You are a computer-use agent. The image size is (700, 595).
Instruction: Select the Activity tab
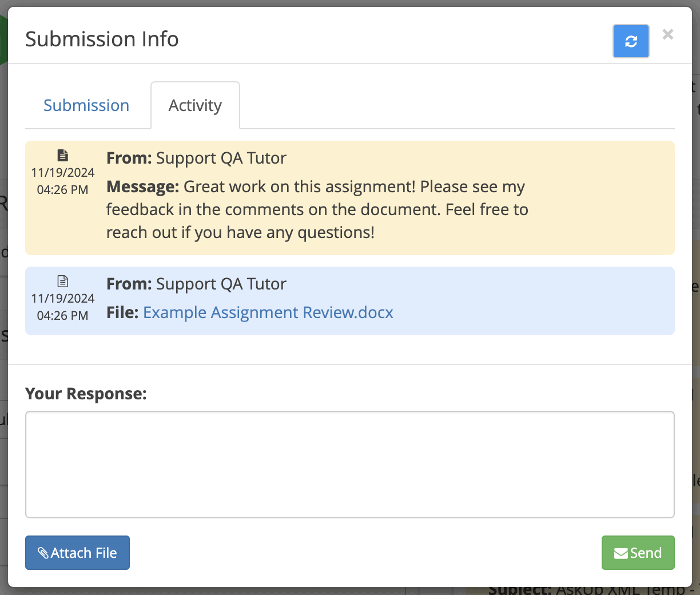(x=195, y=105)
